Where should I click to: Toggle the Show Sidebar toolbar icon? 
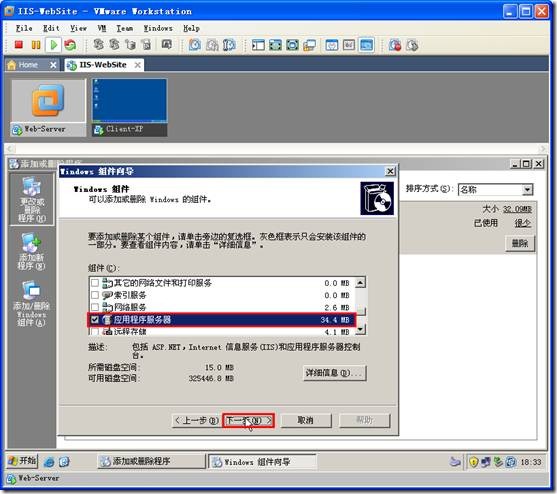(258, 45)
